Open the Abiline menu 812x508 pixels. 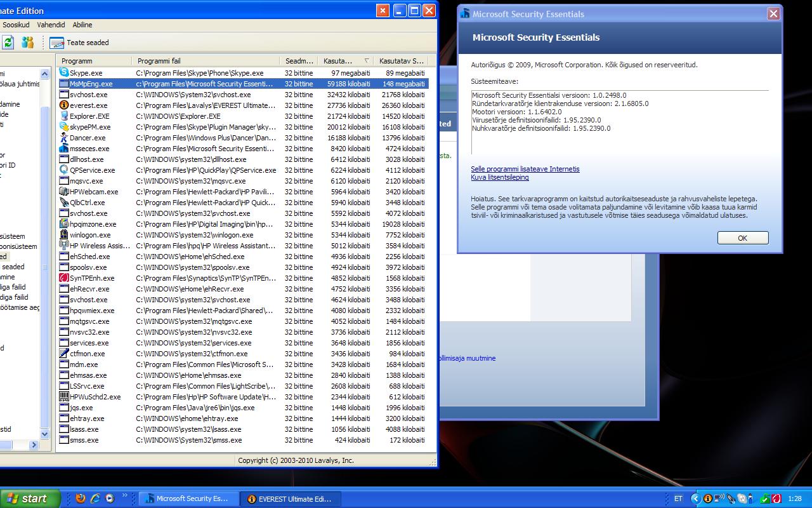tap(82, 25)
